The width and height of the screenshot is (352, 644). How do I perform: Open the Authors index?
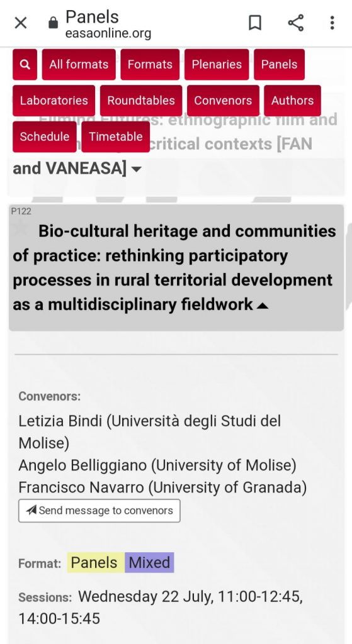coord(292,101)
